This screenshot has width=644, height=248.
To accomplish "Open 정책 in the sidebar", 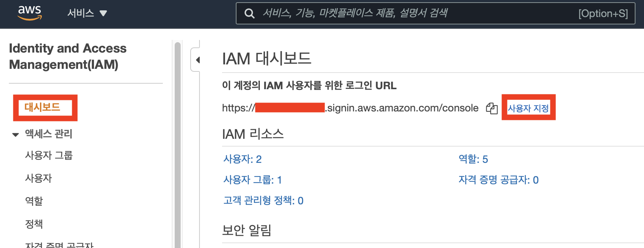I will (34, 224).
